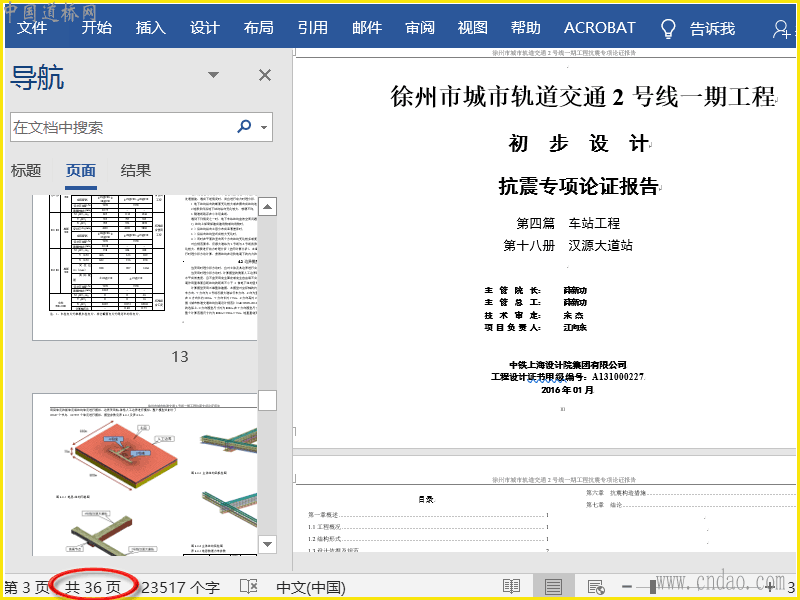Select the page thumbnail with 3D models
Screen dimensions: 800x600
tap(145, 474)
